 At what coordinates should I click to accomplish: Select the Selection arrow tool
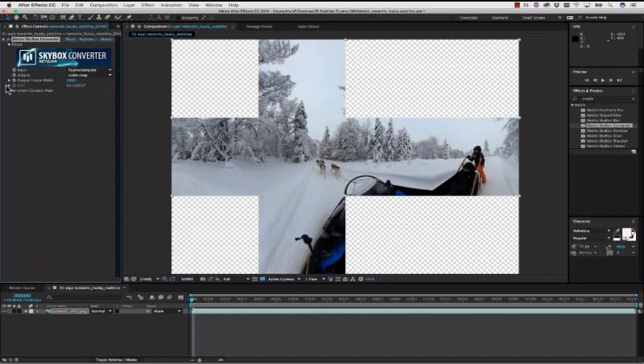[x=6, y=16]
